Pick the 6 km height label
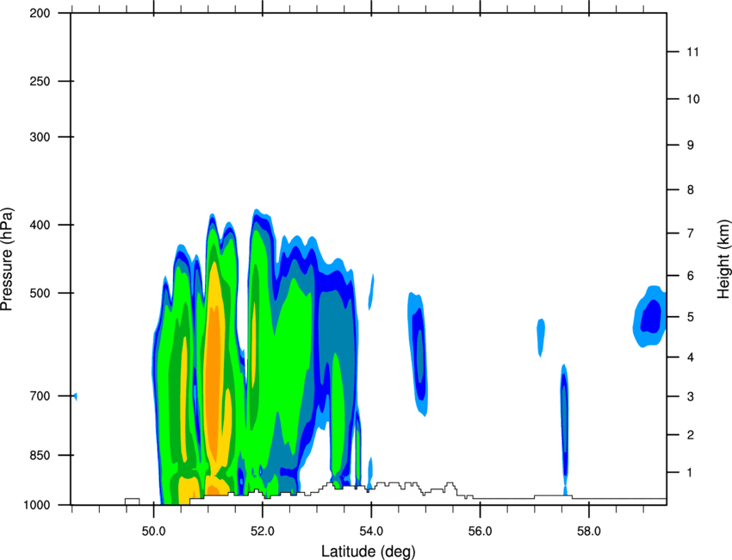This screenshot has width=732, height=560. pyautogui.click(x=691, y=276)
